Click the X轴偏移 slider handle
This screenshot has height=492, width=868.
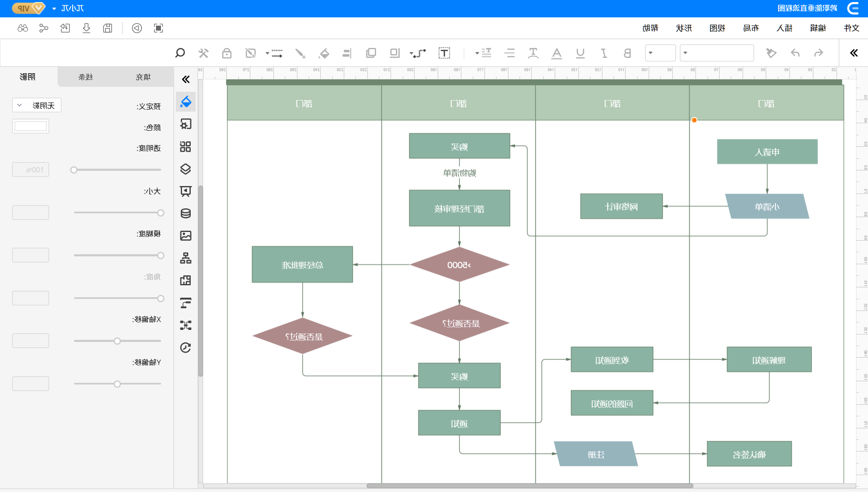pyautogui.click(x=117, y=341)
